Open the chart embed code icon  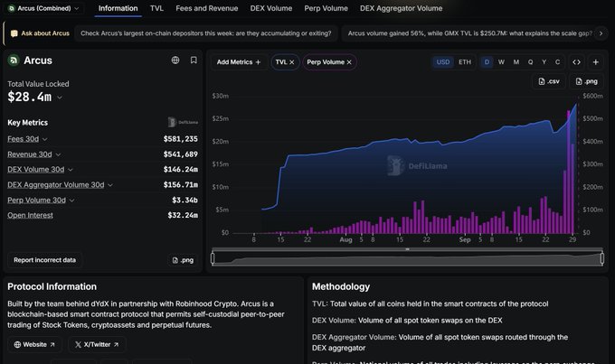pos(576,62)
